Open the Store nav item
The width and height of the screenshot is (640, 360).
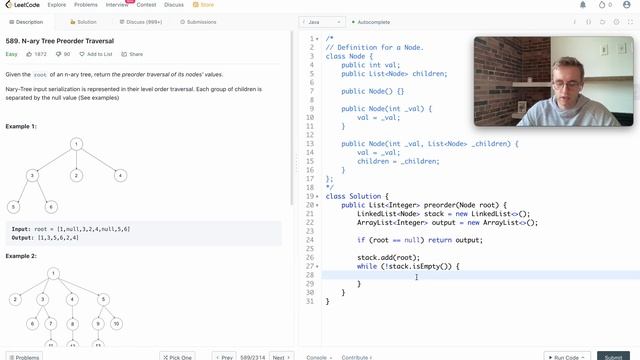(x=203, y=5)
